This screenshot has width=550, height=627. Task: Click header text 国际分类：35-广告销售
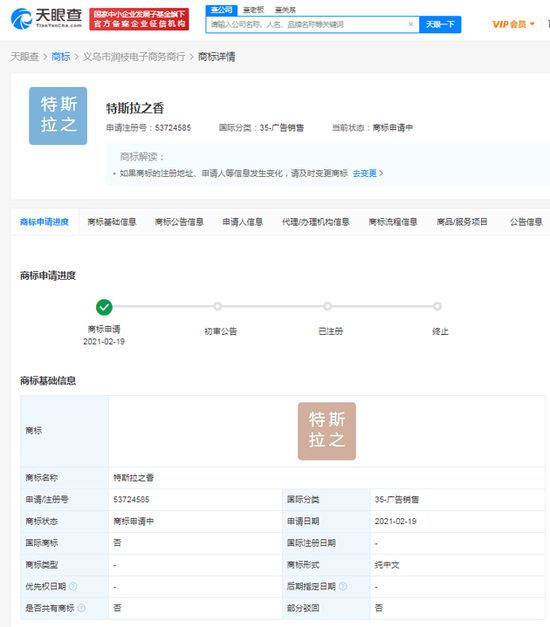coord(261,128)
